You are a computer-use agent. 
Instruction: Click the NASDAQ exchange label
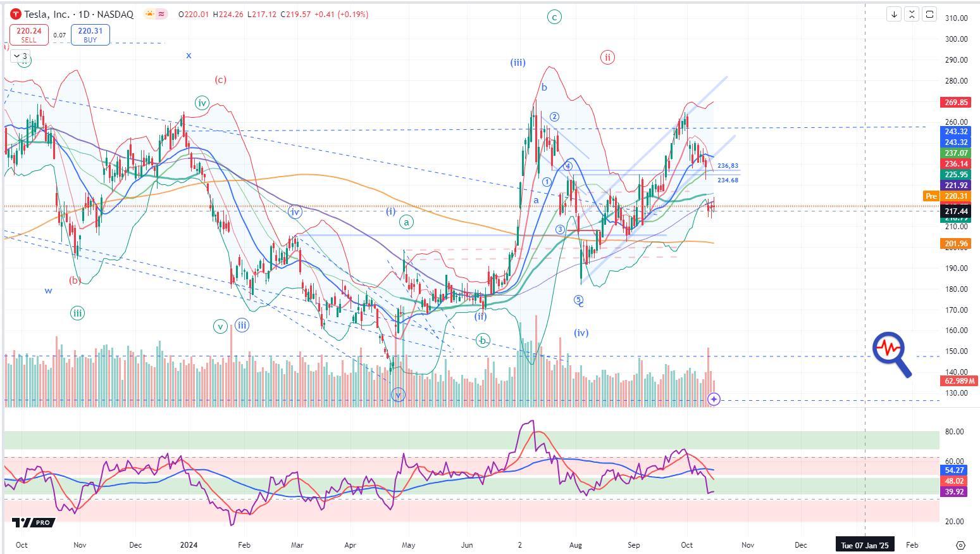click(115, 14)
